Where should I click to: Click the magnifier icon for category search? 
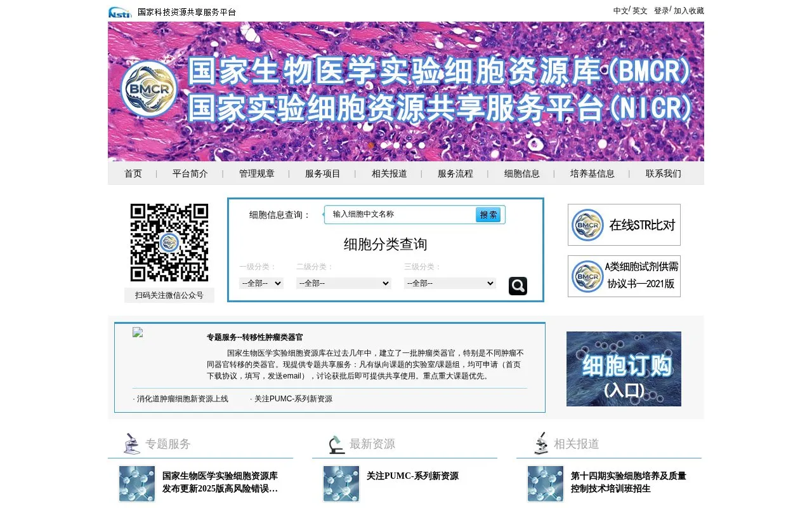tap(518, 286)
